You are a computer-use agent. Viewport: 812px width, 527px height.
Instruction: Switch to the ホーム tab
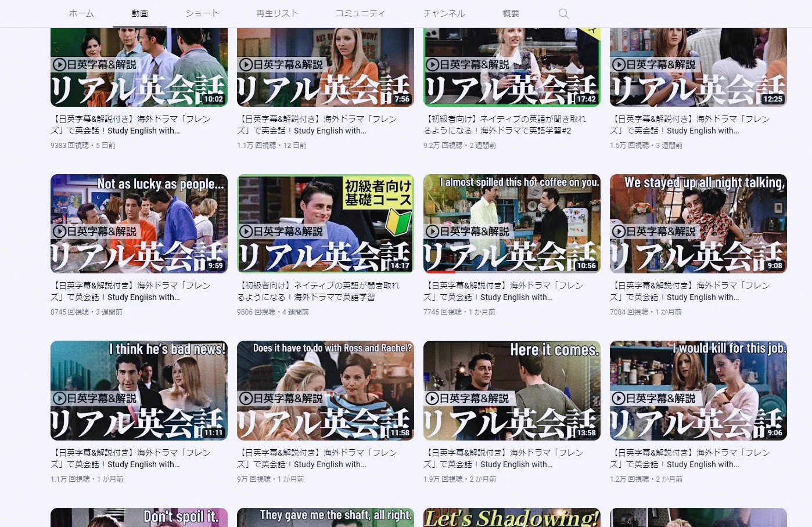pyautogui.click(x=81, y=13)
